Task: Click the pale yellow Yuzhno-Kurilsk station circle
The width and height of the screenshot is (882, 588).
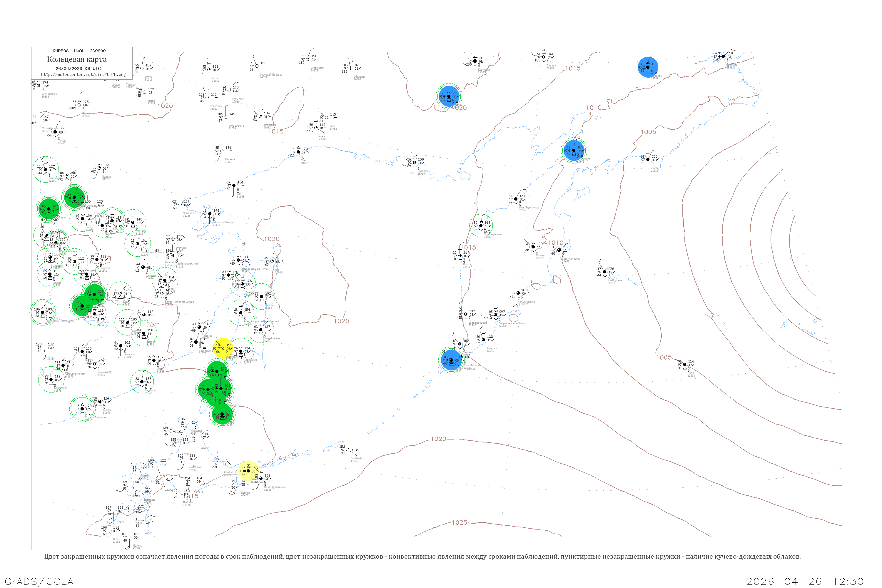Action: [x=248, y=471]
